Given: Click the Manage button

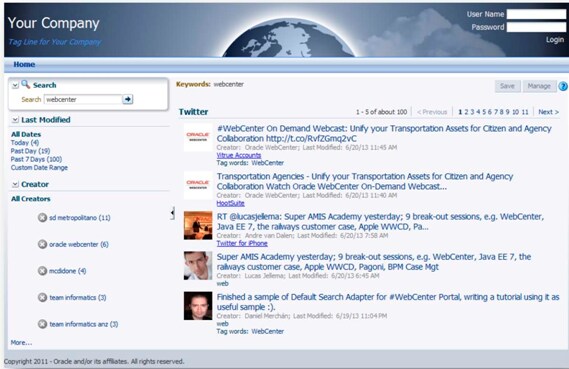Looking at the screenshot, I should (x=539, y=86).
